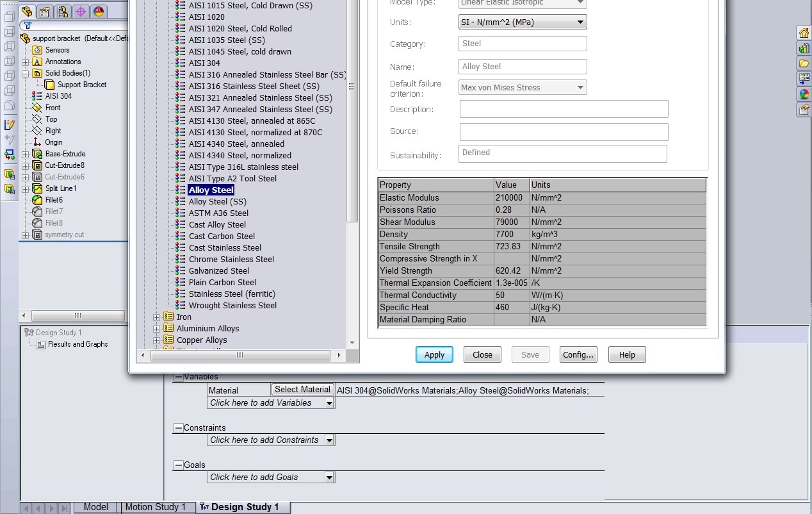The image size is (812, 514).
Task: Select Galvanized Steel material
Action: pyautogui.click(x=219, y=271)
